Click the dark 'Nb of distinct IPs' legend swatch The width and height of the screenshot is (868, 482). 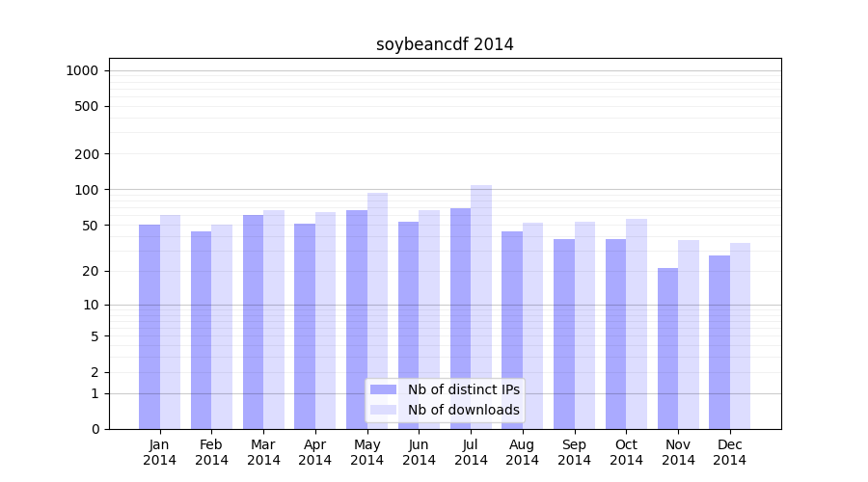pyautogui.click(x=383, y=389)
